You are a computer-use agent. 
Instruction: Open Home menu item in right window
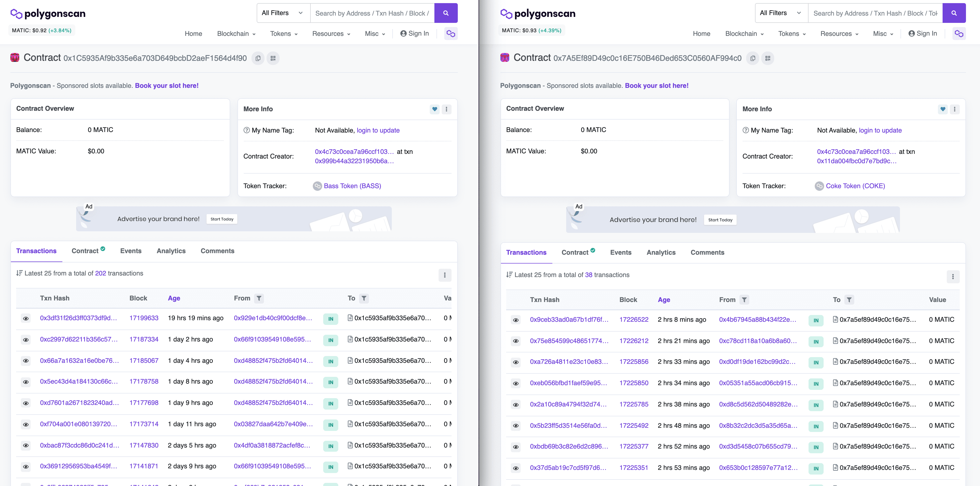pos(701,34)
